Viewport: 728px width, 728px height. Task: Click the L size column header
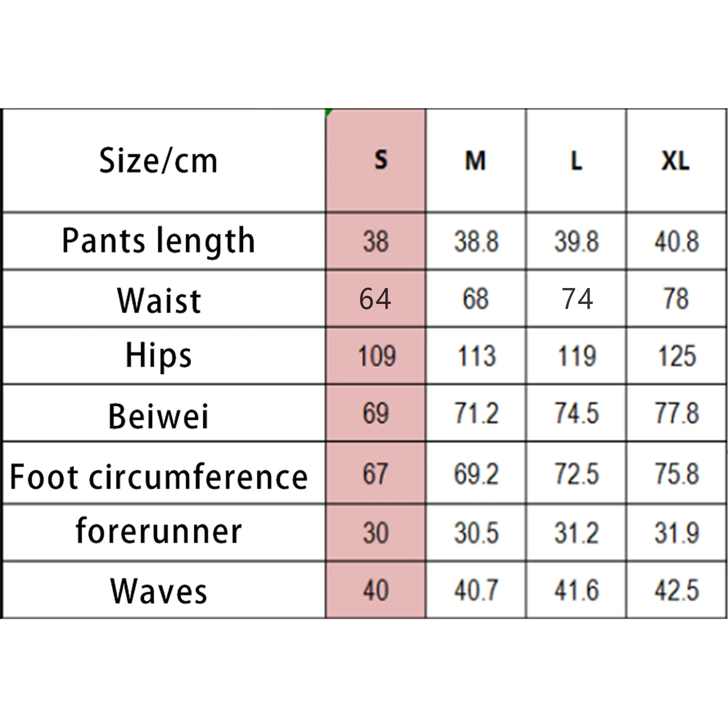click(576, 161)
